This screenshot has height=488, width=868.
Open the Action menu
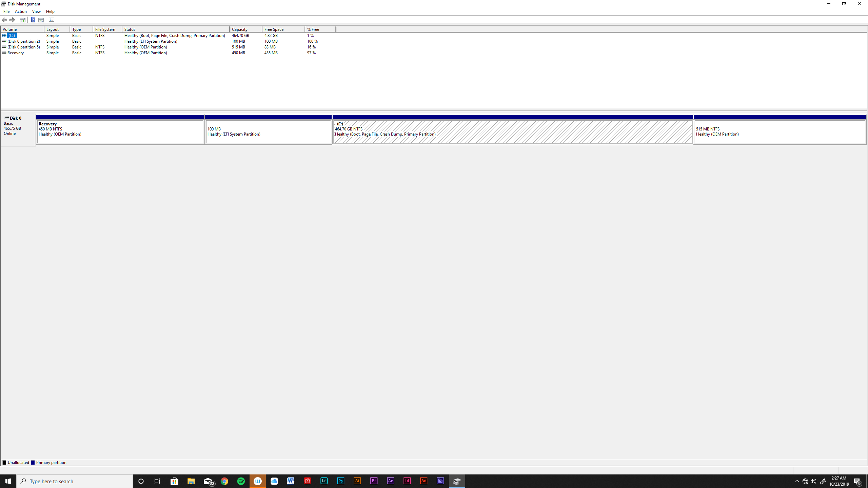(21, 11)
